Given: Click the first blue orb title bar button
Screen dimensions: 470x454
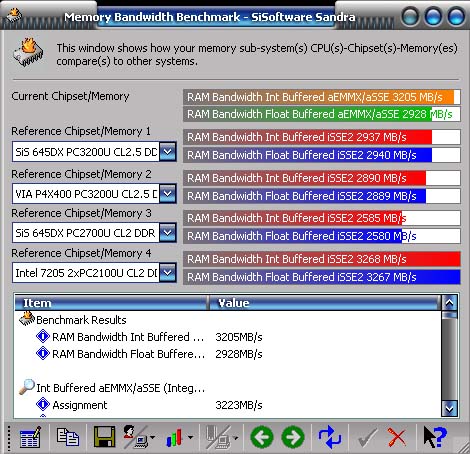Looking at the screenshot, I should click(x=410, y=16).
